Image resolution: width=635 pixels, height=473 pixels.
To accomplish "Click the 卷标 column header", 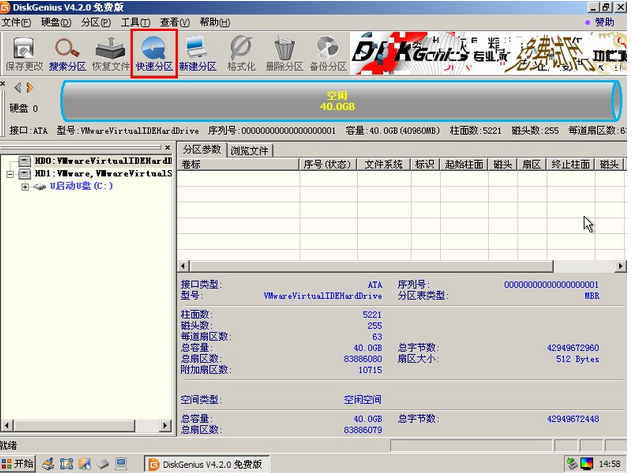I will pyautogui.click(x=239, y=164).
